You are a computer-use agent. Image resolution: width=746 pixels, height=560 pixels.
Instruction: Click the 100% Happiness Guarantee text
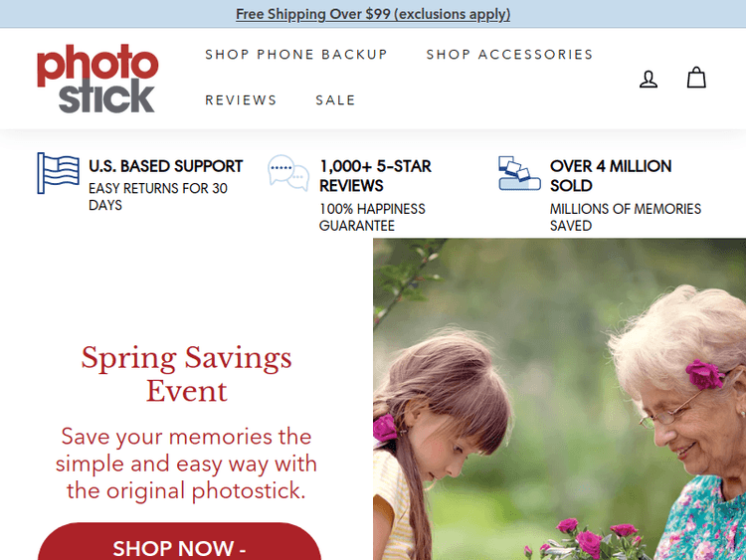[x=372, y=217]
